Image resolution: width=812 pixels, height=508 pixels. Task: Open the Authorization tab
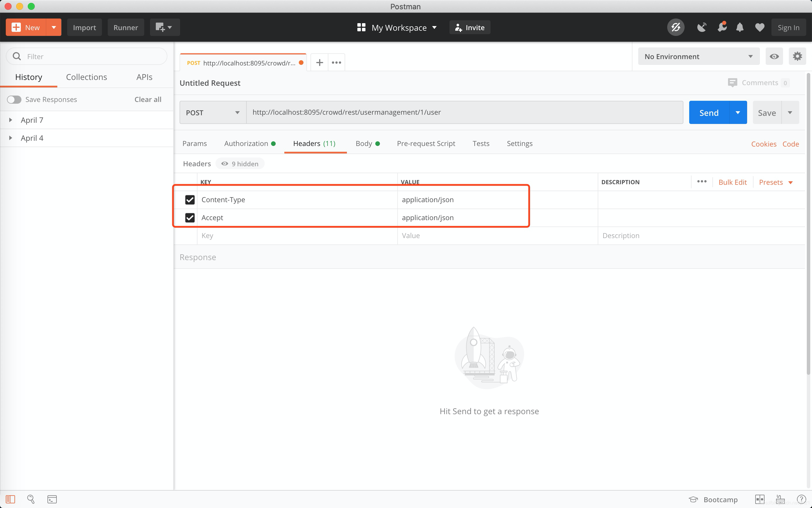tap(250, 143)
